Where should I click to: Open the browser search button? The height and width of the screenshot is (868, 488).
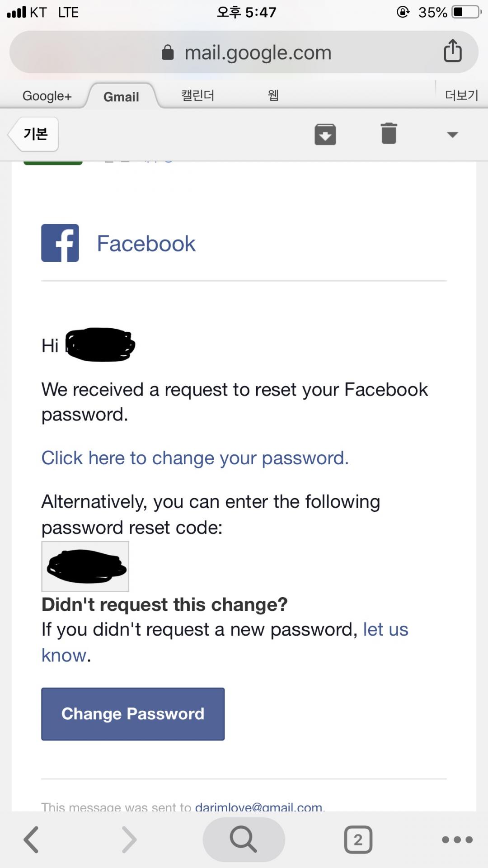coord(244,840)
